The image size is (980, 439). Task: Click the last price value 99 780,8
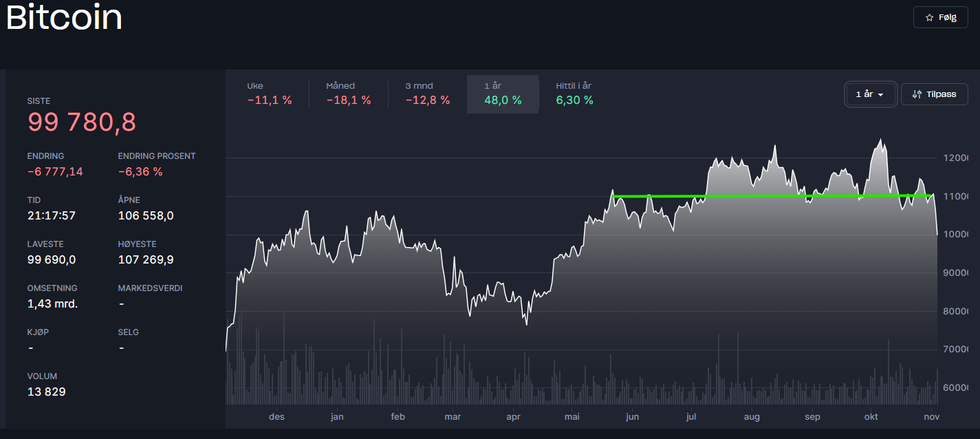tap(82, 122)
